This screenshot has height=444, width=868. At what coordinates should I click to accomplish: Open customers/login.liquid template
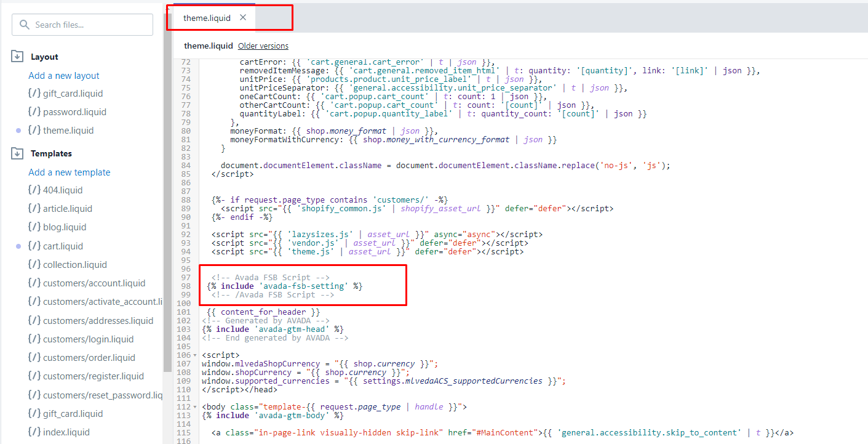[88, 339]
